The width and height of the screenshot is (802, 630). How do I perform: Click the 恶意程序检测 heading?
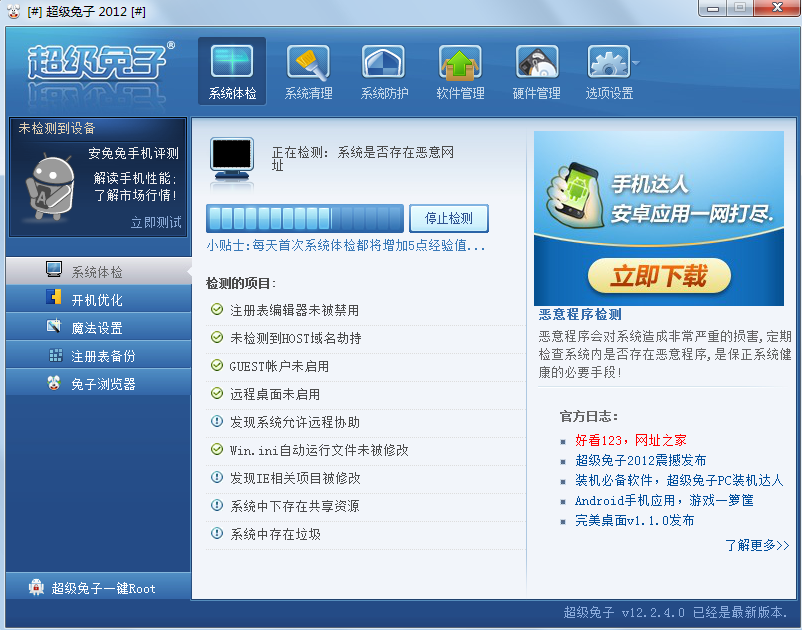[x=580, y=314]
